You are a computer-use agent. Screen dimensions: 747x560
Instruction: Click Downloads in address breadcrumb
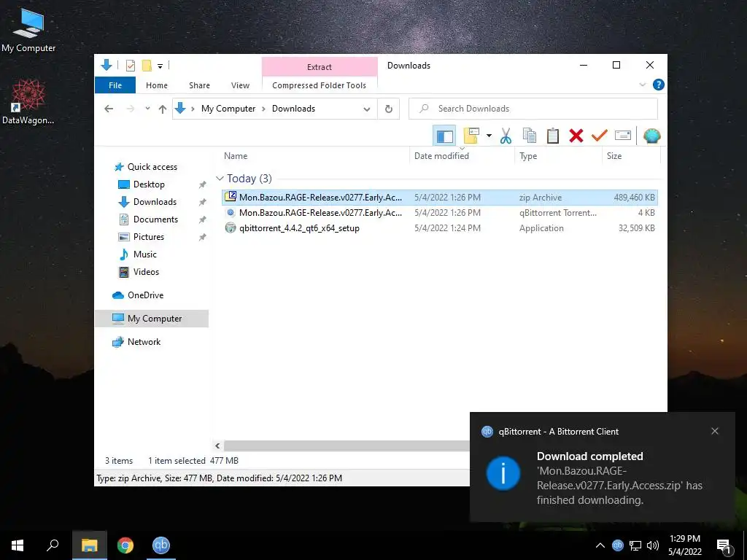coord(293,109)
